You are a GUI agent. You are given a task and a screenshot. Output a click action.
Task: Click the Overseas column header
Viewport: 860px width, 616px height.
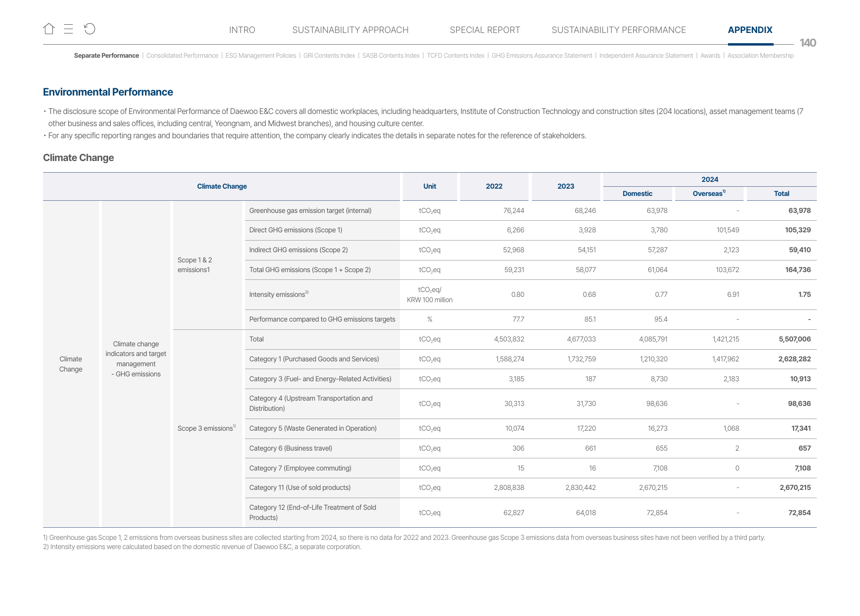[709, 194]
